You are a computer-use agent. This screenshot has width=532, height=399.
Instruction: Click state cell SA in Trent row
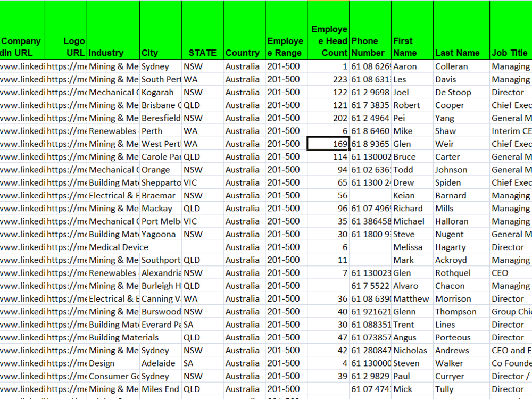(x=203, y=325)
